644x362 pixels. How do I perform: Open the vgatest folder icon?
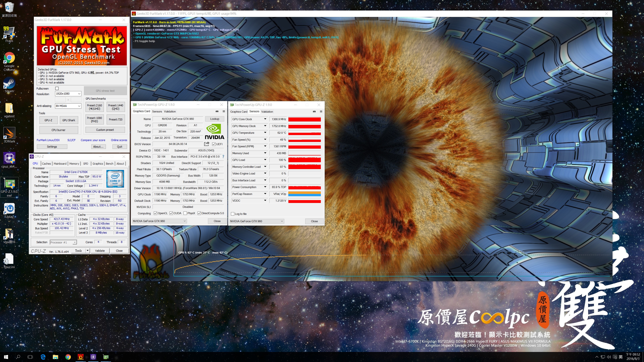pyautogui.click(x=9, y=110)
